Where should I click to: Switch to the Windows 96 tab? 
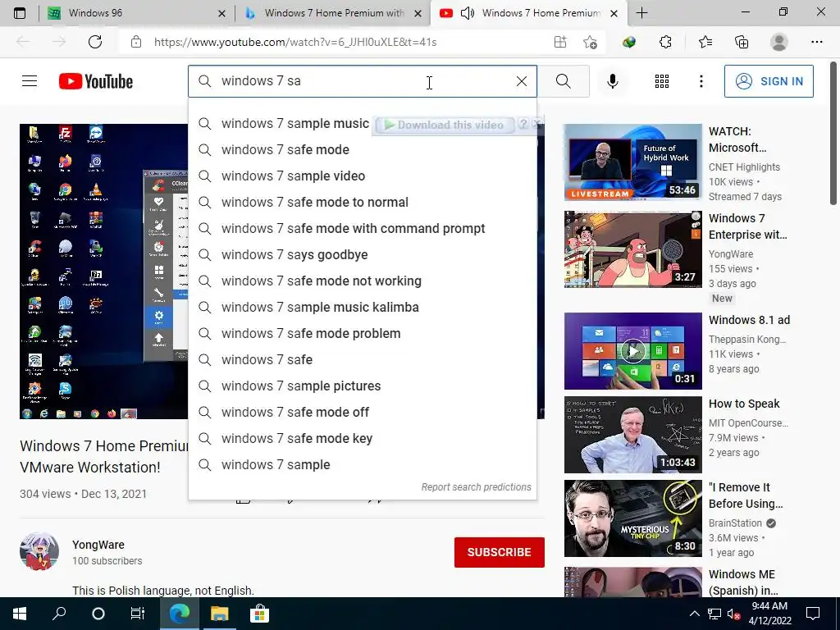[137, 13]
